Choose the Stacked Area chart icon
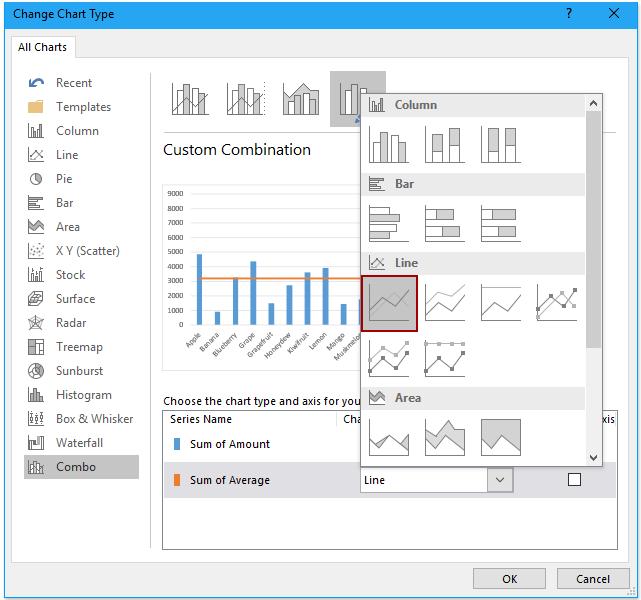The width and height of the screenshot is (641, 600). (x=445, y=437)
